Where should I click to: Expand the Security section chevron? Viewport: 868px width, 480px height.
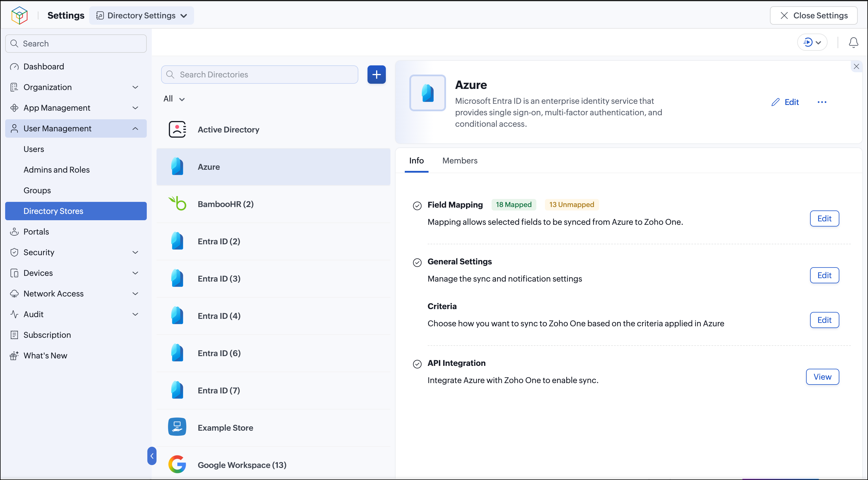136,252
